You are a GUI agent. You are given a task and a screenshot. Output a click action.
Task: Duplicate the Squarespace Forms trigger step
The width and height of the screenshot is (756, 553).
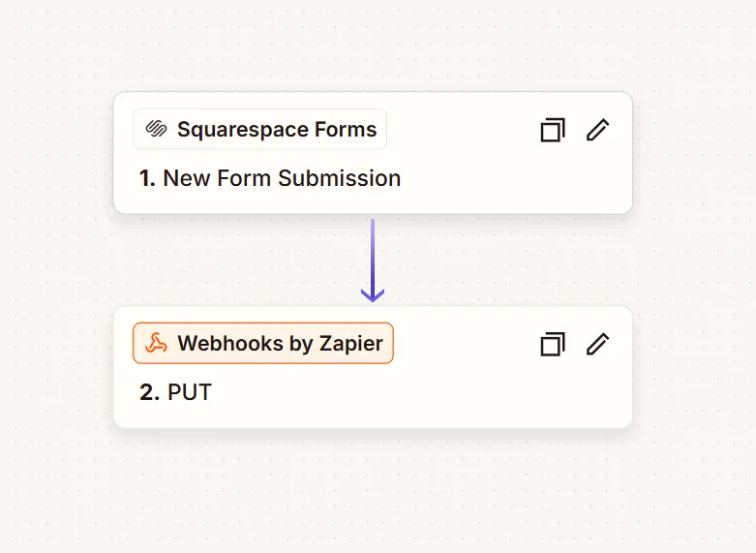click(x=552, y=130)
